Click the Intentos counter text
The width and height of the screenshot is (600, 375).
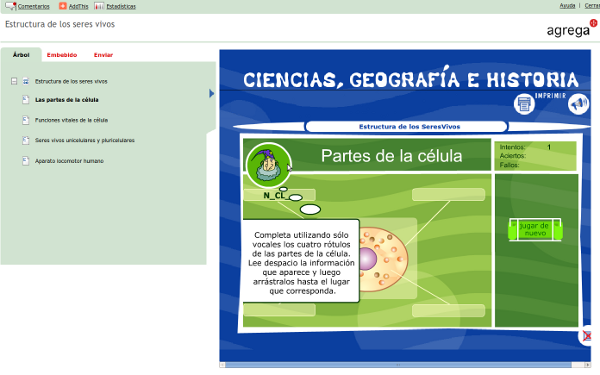(512, 147)
